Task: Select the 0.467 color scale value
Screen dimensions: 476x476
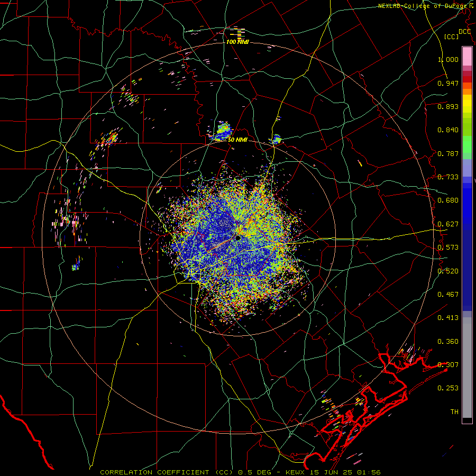Action: pos(448,295)
